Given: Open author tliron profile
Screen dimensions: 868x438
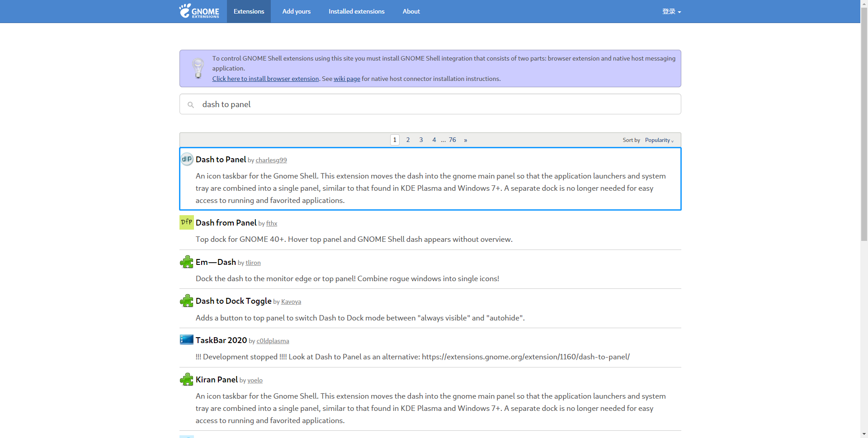Looking at the screenshot, I should [x=253, y=263].
